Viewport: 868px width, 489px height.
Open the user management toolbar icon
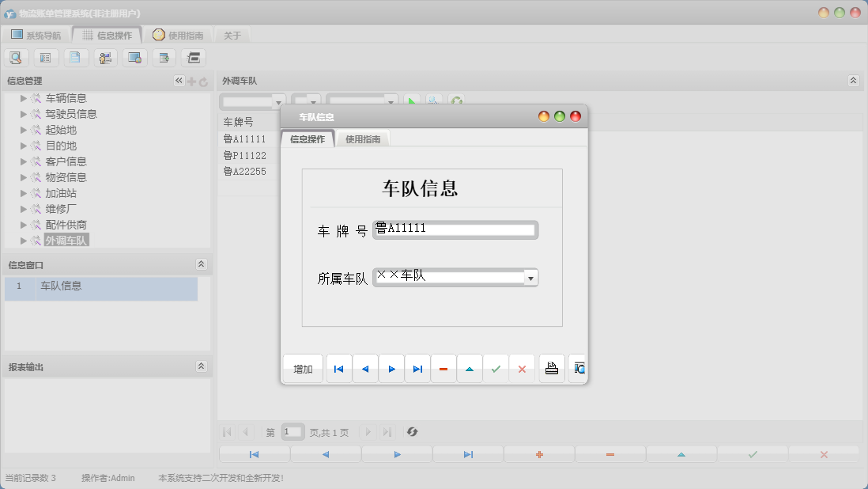pyautogui.click(x=105, y=57)
